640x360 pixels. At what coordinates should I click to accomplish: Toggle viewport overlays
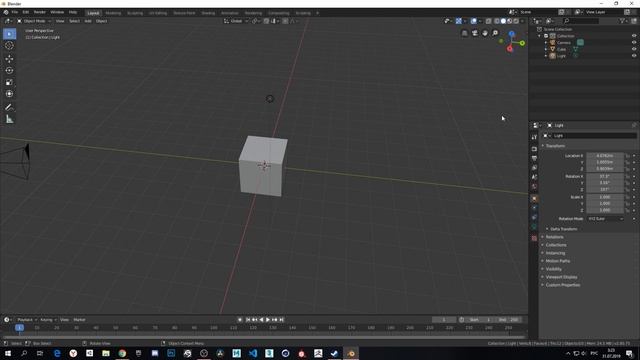[x=473, y=21]
